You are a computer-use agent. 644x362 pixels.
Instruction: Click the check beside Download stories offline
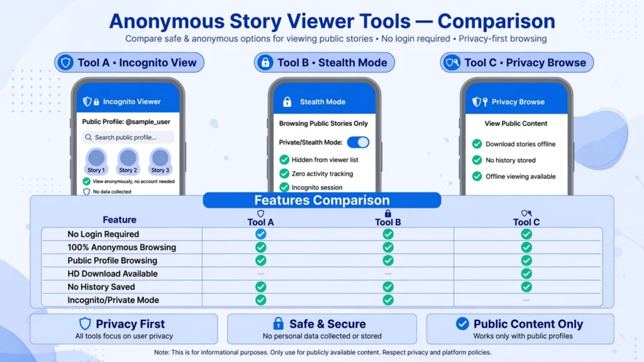click(x=477, y=144)
